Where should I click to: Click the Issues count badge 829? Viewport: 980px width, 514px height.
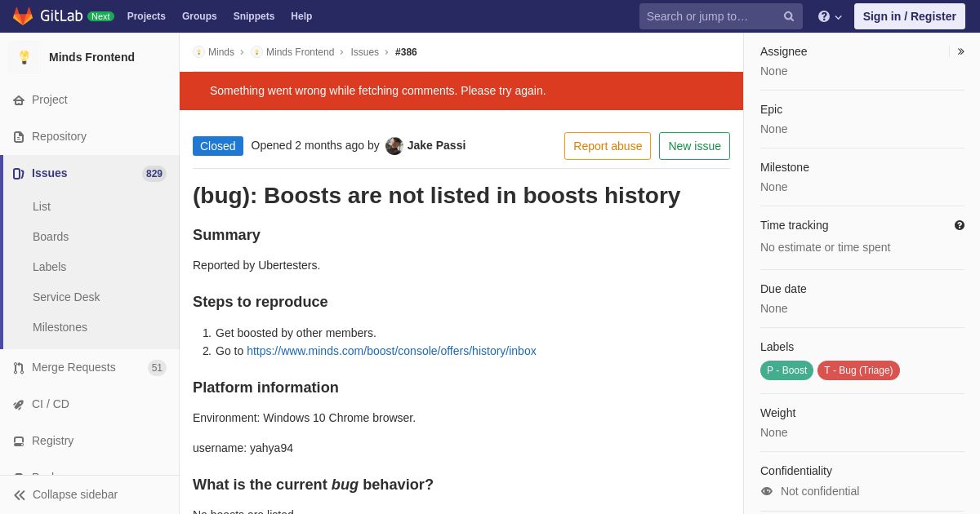(x=154, y=174)
